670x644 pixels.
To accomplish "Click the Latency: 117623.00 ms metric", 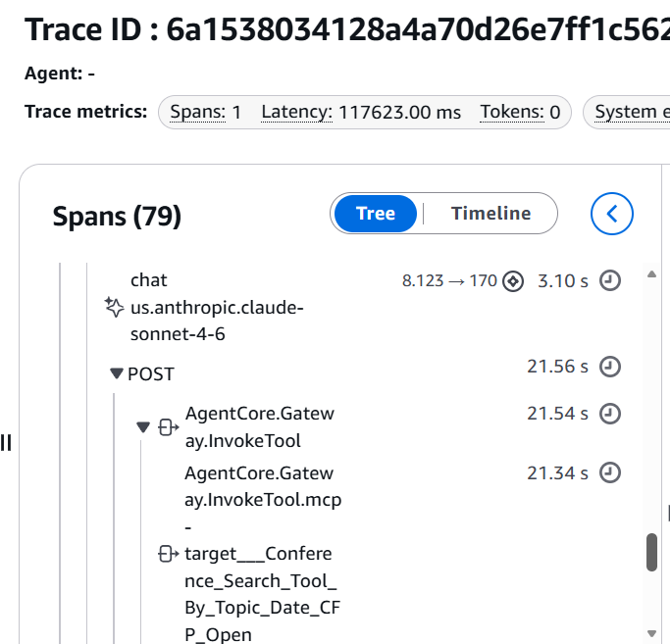I will [x=361, y=113].
